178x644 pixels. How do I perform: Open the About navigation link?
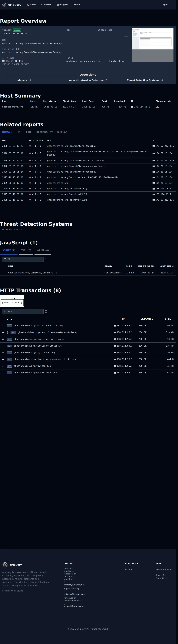pyautogui.click(x=77, y=5)
